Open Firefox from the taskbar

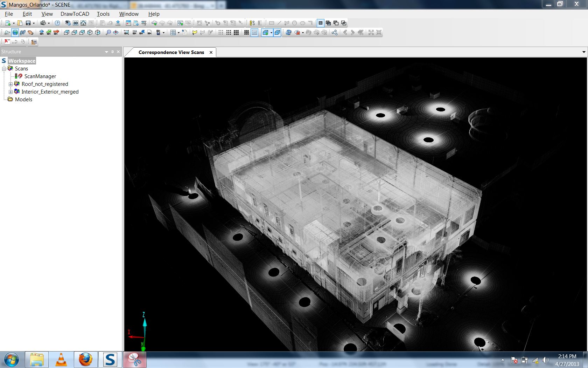[x=85, y=360]
